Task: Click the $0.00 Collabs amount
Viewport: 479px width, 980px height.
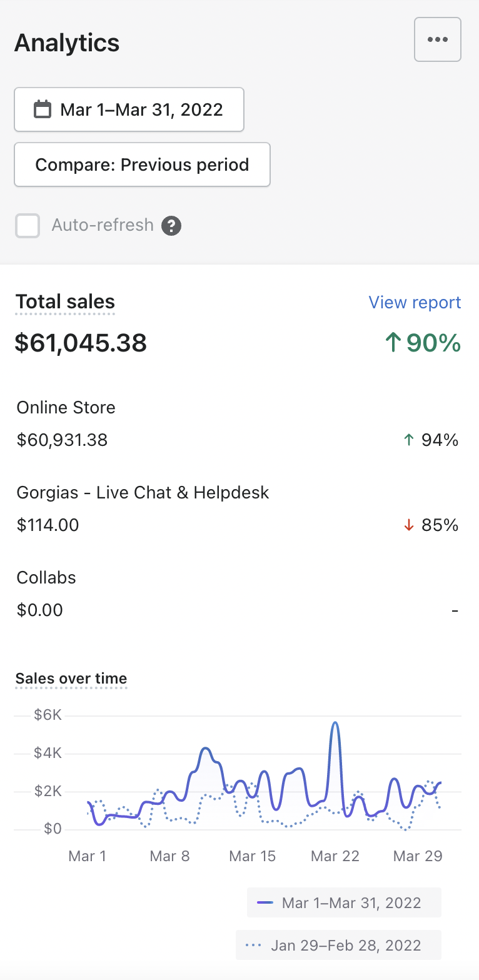Action: tap(39, 610)
